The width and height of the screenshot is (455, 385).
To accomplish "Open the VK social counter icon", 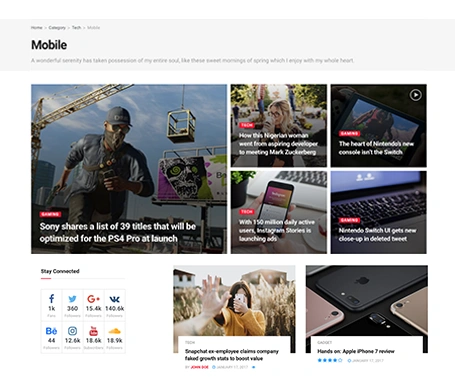I will tap(114, 299).
